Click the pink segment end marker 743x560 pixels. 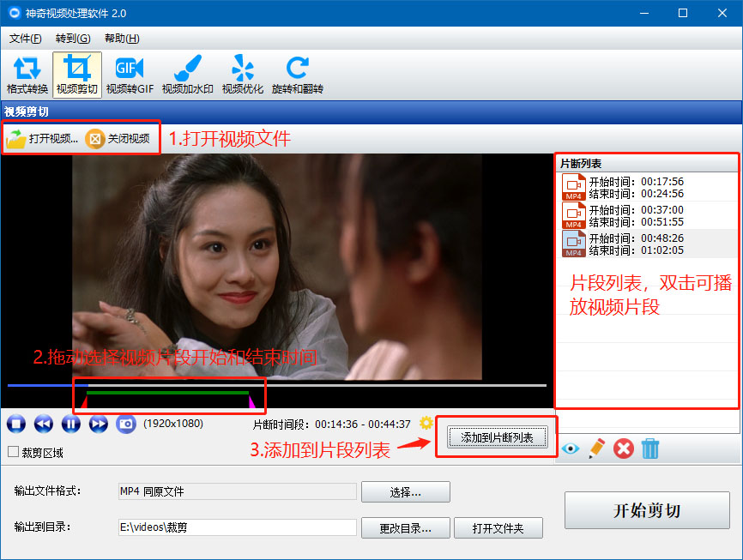[251, 400]
